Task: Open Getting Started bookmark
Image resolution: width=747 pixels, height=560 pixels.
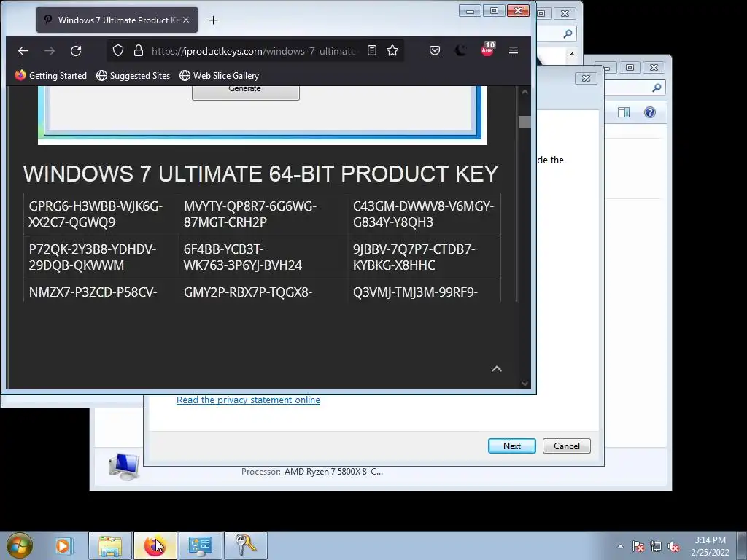Action: pyautogui.click(x=51, y=76)
